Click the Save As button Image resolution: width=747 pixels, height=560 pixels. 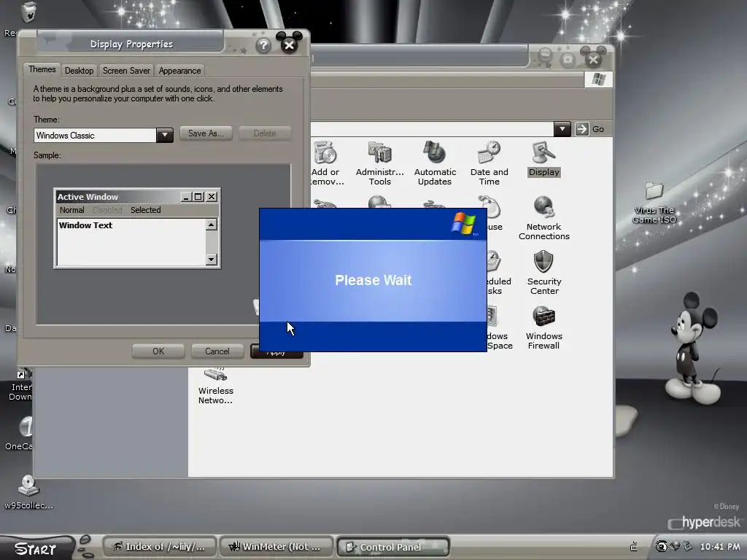pyautogui.click(x=206, y=133)
